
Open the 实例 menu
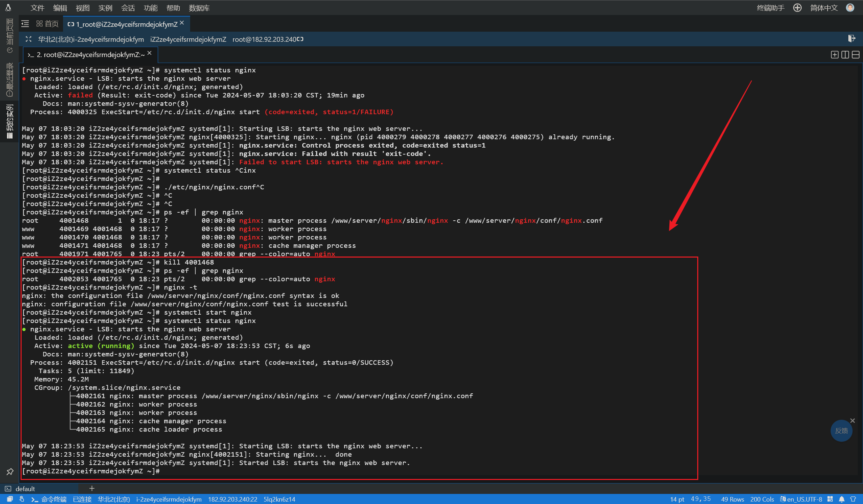105,8
